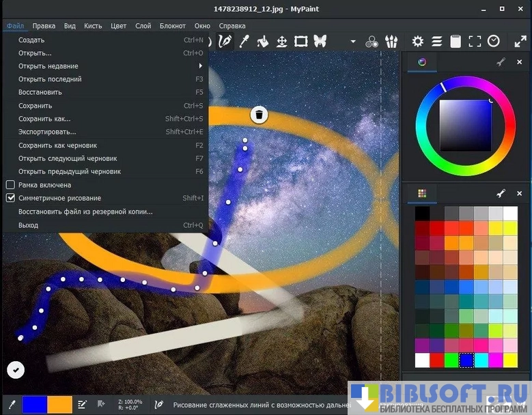Image resolution: width=532 pixels, height=415 pixels.
Task: Click the blue foreground color swatch in status bar
Action: point(34,404)
